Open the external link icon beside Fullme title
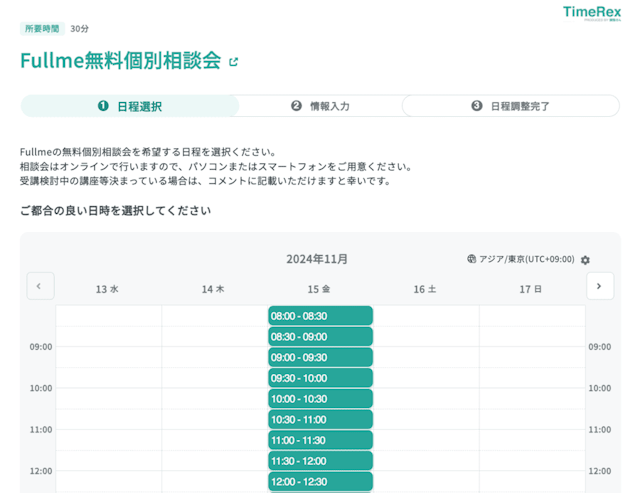 pos(233,62)
